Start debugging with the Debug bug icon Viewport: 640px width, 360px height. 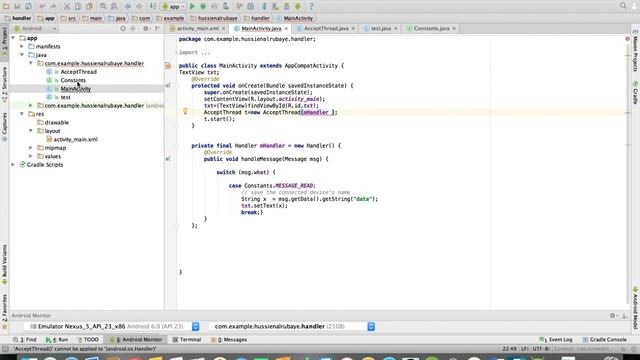pyautogui.click(x=203, y=6)
